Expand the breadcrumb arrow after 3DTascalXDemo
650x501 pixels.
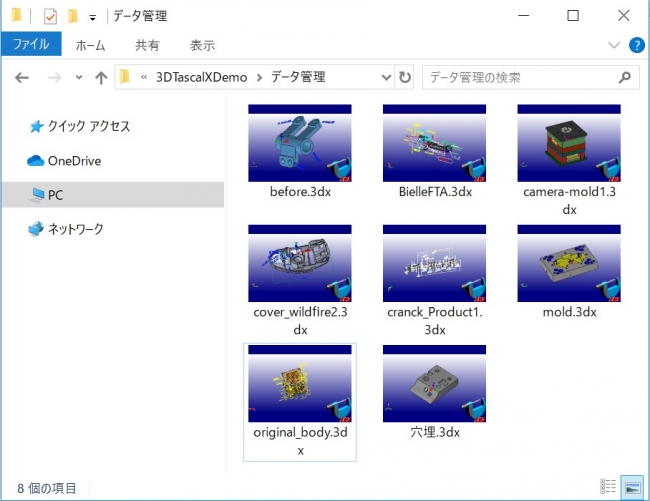(259, 77)
